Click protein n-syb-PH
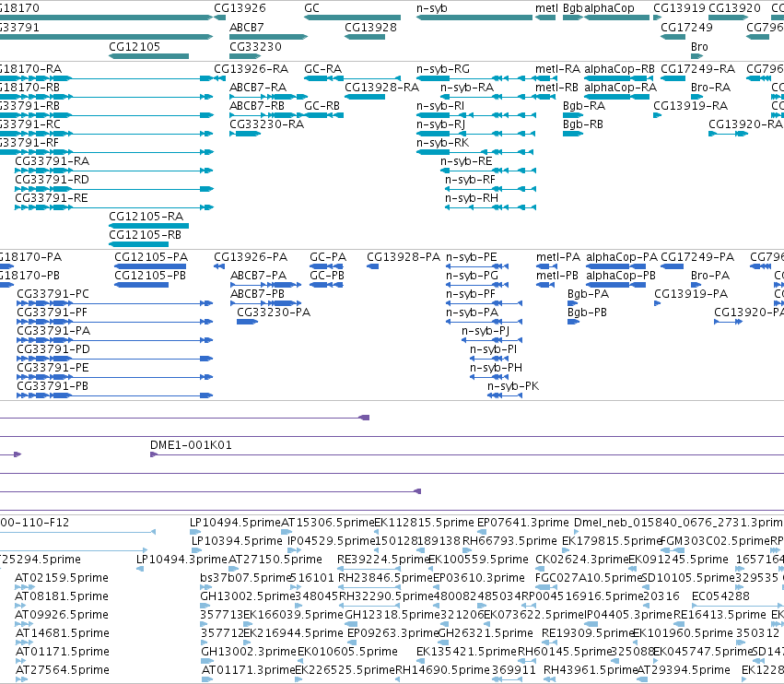Image resolution: width=784 pixels, height=684 pixels. point(496,368)
